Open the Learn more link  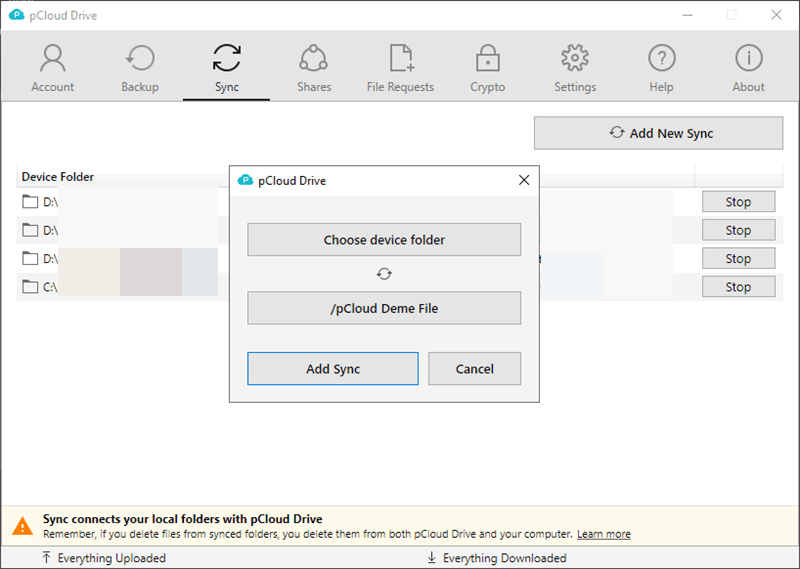(604, 534)
